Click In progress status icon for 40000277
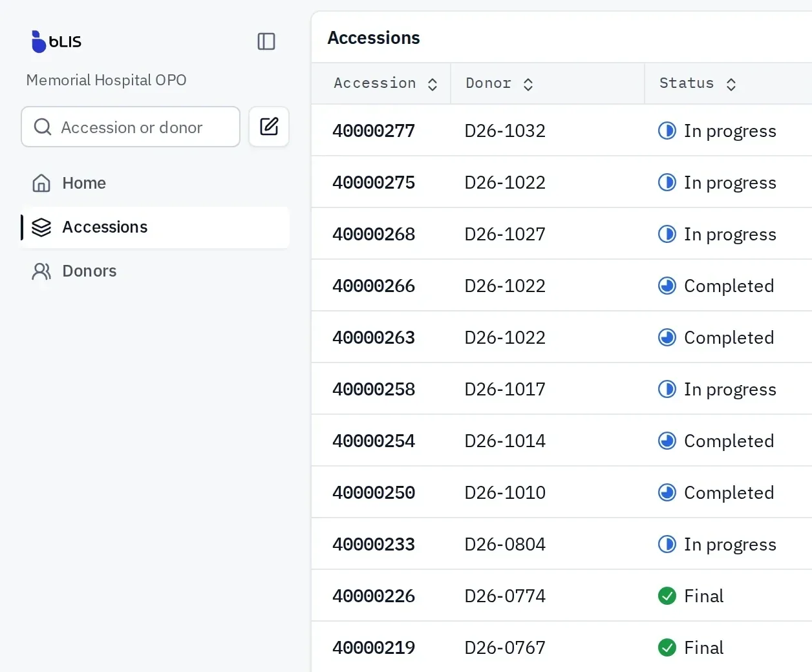 coord(667,131)
